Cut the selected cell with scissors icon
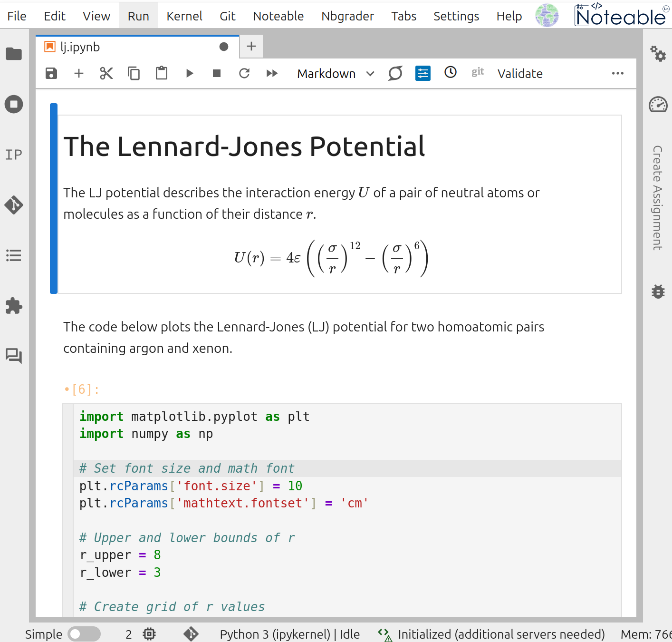The height and width of the screenshot is (642, 672). coord(106,73)
